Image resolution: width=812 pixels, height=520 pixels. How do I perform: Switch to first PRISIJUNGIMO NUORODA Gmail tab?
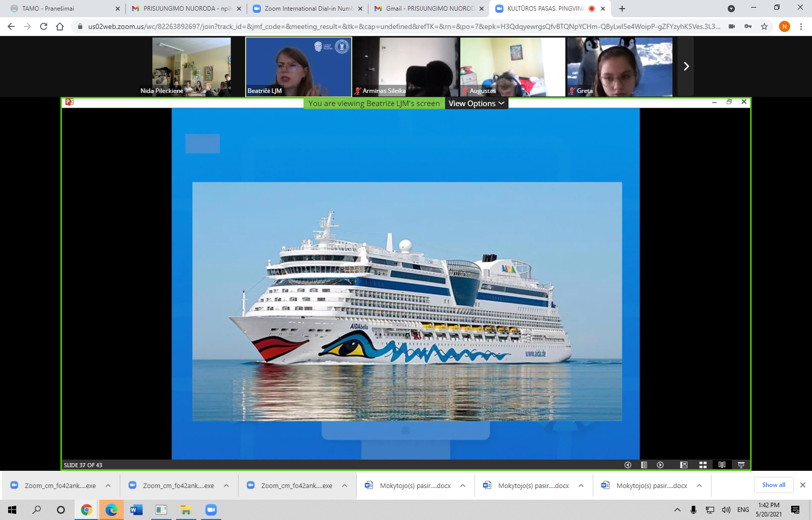(x=186, y=9)
